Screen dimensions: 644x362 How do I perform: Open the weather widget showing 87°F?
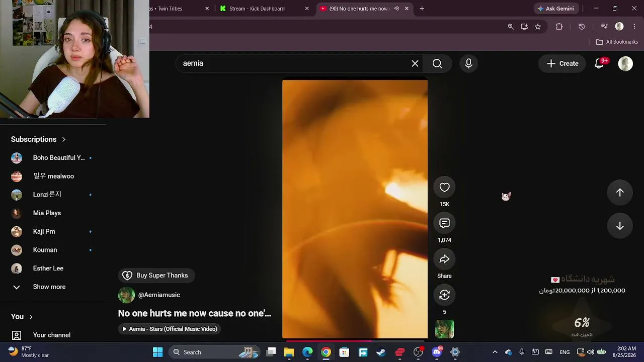(29, 352)
